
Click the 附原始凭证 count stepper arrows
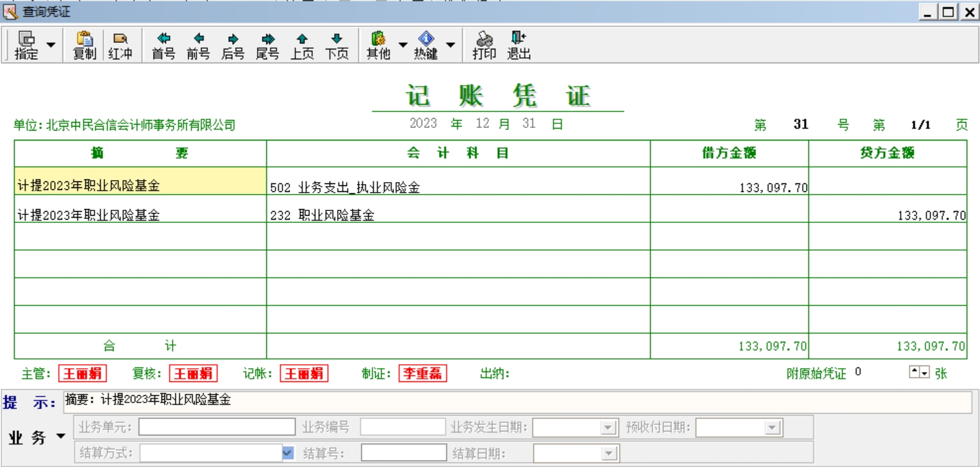tap(919, 373)
